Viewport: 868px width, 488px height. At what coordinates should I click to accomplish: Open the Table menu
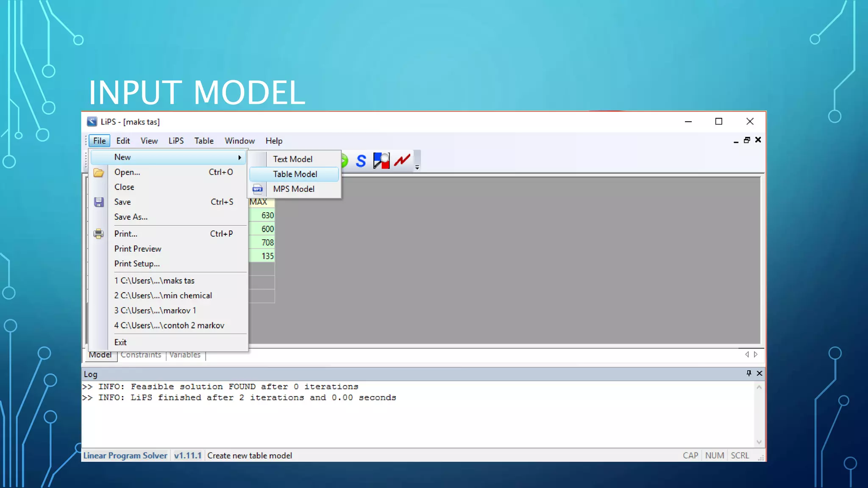click(x=204, y=141)
